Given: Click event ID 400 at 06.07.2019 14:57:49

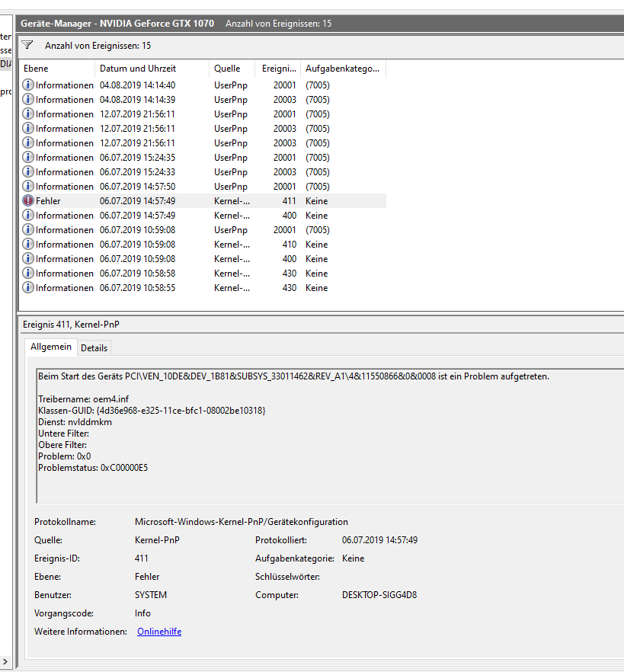Looking at the screenshot, I should point(290,215).
